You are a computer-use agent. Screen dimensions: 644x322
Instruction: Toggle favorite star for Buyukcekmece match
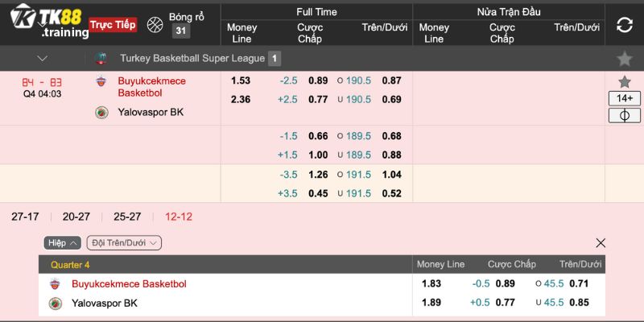625,82
